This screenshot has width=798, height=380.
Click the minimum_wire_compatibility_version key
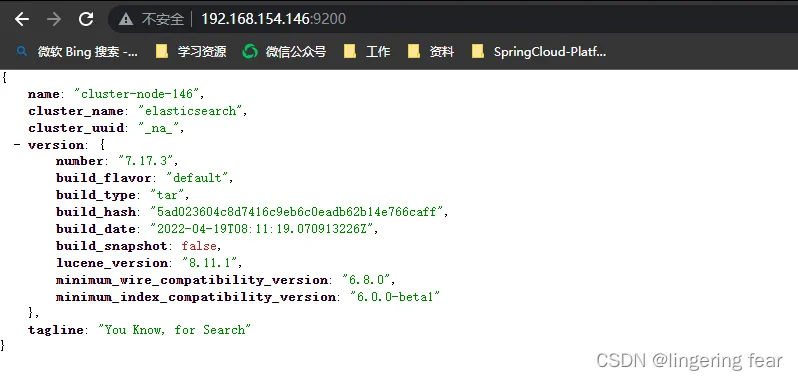[x=192, y=280]
